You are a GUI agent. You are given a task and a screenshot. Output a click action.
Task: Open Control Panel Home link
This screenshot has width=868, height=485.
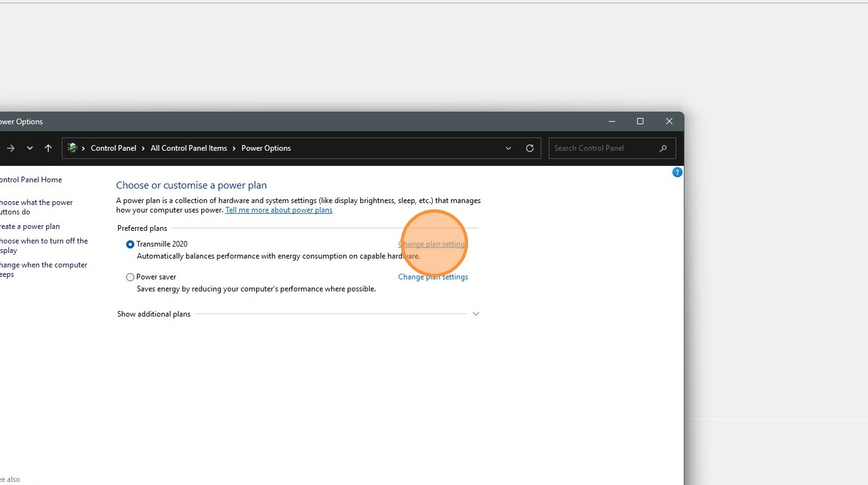(30, 180)
